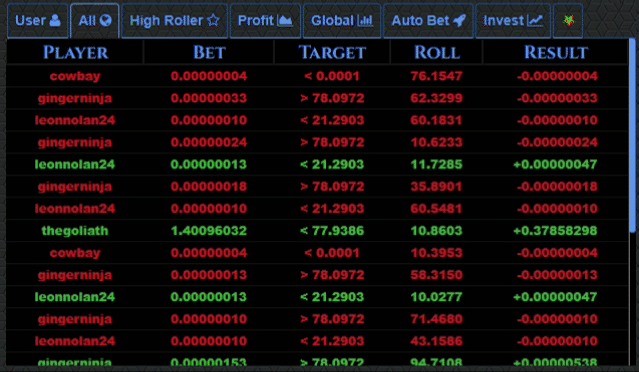Click the roll value 10.6233
The width and height of the screenshot is (639, 372).
tap(436, 142)
